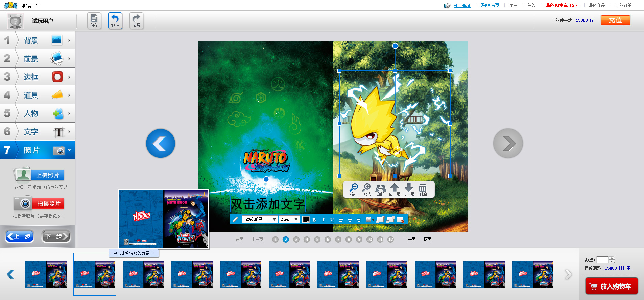The image size is (644, 300).
Task: Expand the 道具 props category
Action: 38,95
